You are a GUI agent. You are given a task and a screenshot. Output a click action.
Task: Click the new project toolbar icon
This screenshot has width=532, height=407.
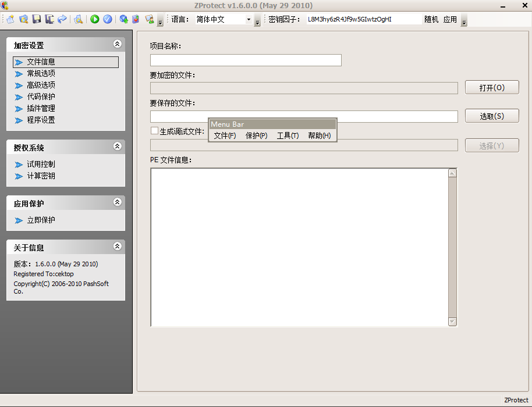10,19
